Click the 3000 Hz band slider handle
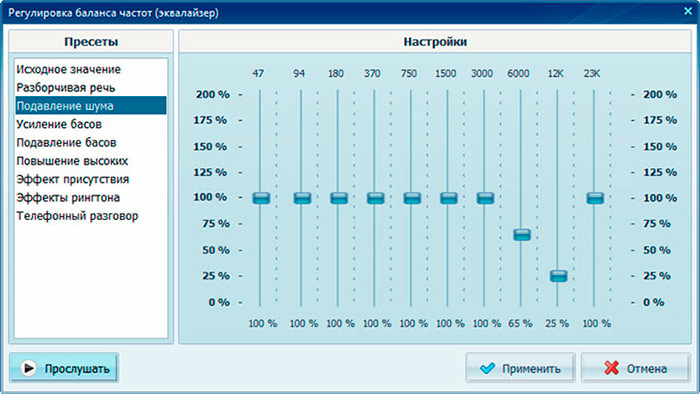Image resolution: width=700 pixels, height=394 pixels. click(485, 198)
